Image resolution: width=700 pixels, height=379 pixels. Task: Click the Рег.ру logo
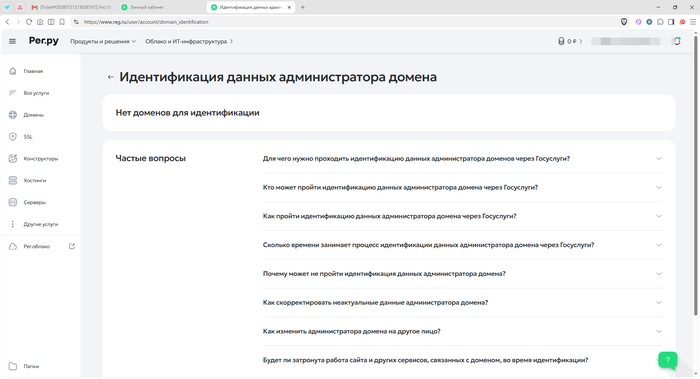pos(43,41)
